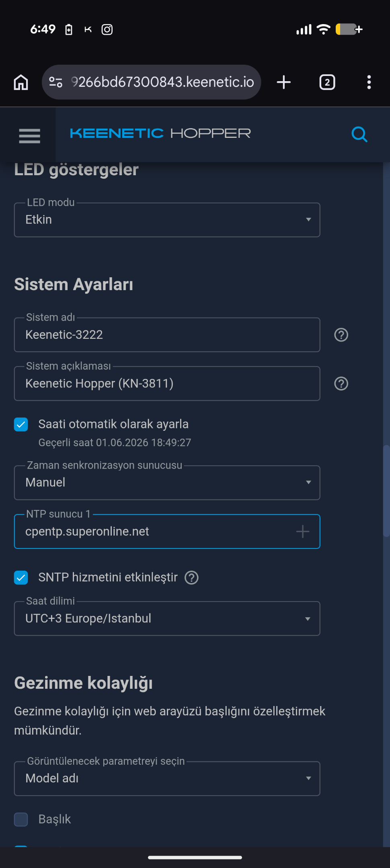Open the browser three-dot overflow menu
The width and height of the screenshot is (390, 868).
coord(369,82)
